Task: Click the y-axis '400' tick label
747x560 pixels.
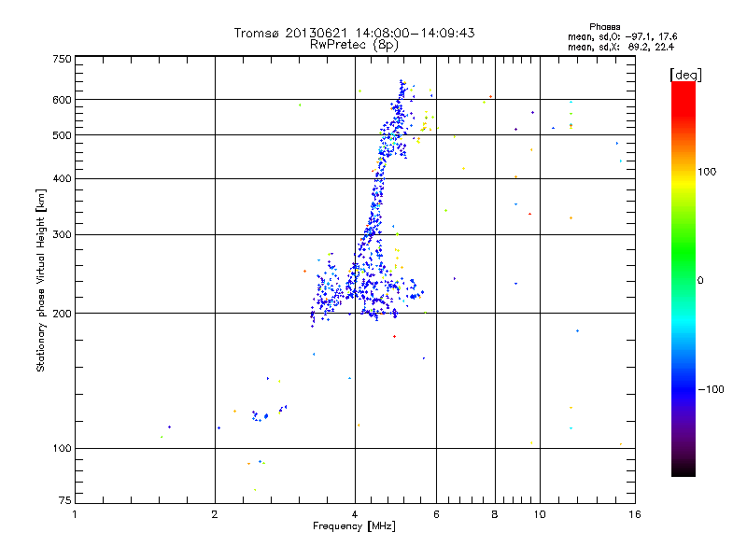Action: pos(62,179)
